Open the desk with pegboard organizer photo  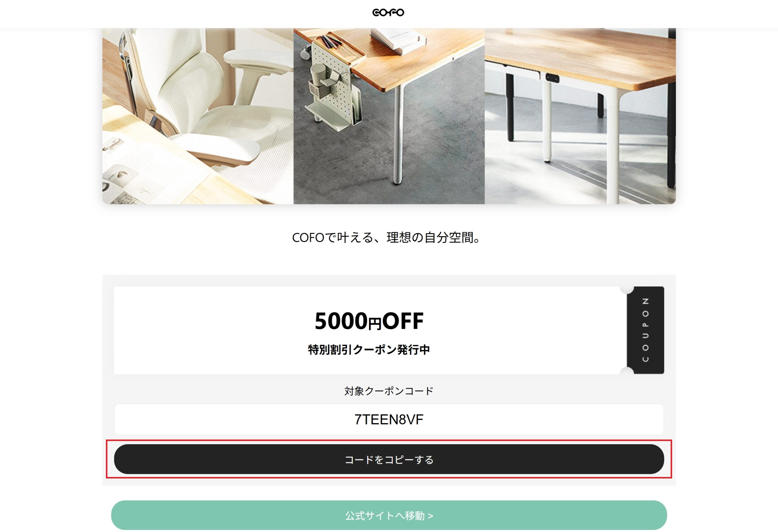pyautogui.click(x=389, y=116)
